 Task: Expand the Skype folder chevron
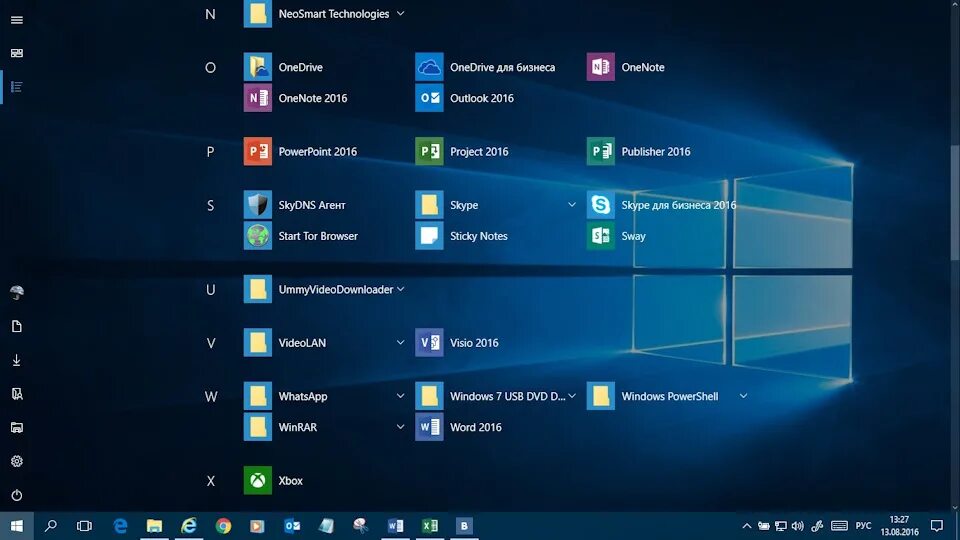[572, 204]
